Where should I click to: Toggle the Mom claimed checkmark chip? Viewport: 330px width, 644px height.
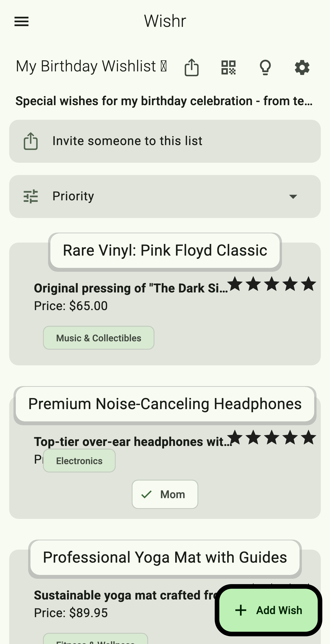(165, 494)
